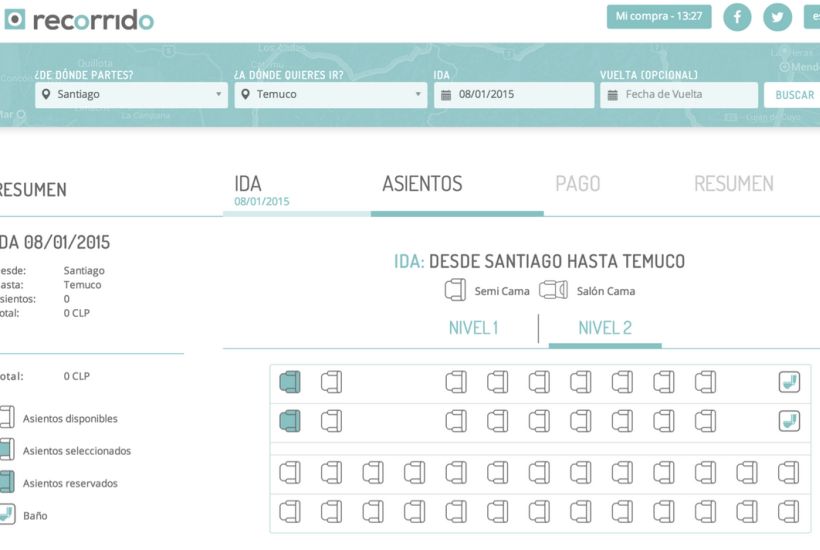
Task: Click the reserved seat in the second row
Action: [290, 421]
